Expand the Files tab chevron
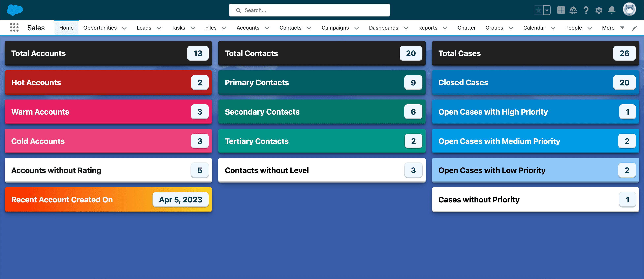Image resolution: width=644 pixels, height=279 pixels. point(224,28)
